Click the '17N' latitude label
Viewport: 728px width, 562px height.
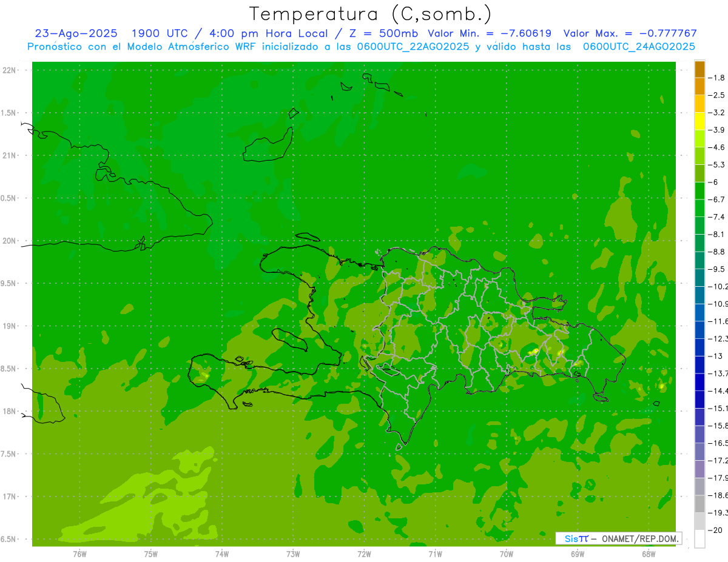click(10, 497)
